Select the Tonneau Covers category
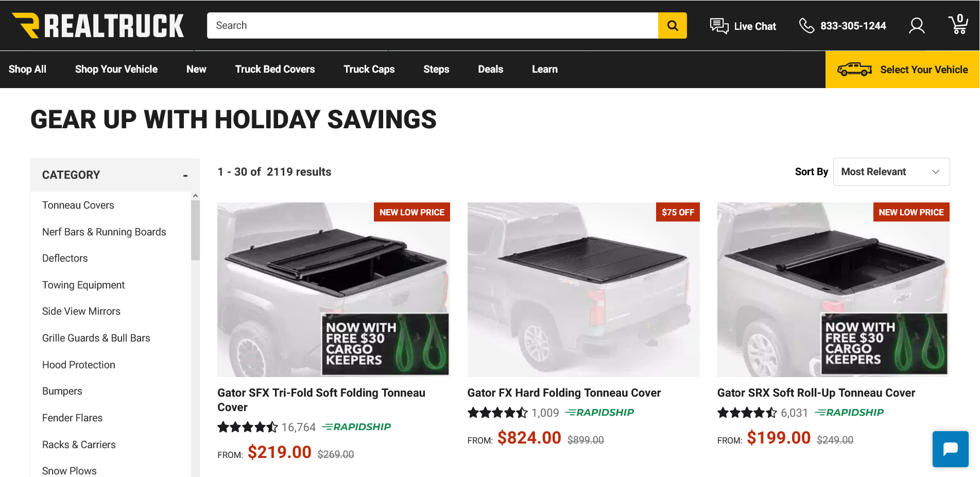This screenshot has height=477, width=980. (x=78, y=206)
